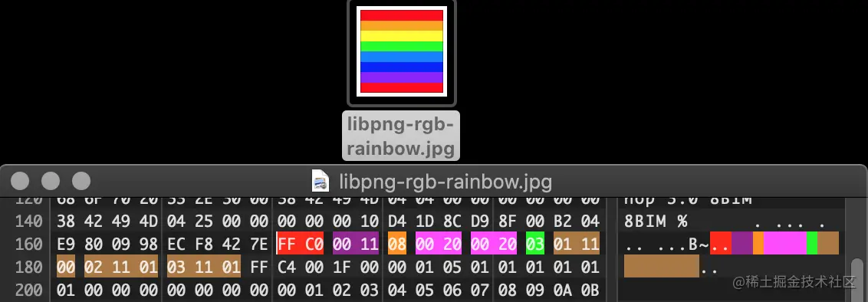
Task: Minimize the hex editor window using middle button
Action: 51,181
